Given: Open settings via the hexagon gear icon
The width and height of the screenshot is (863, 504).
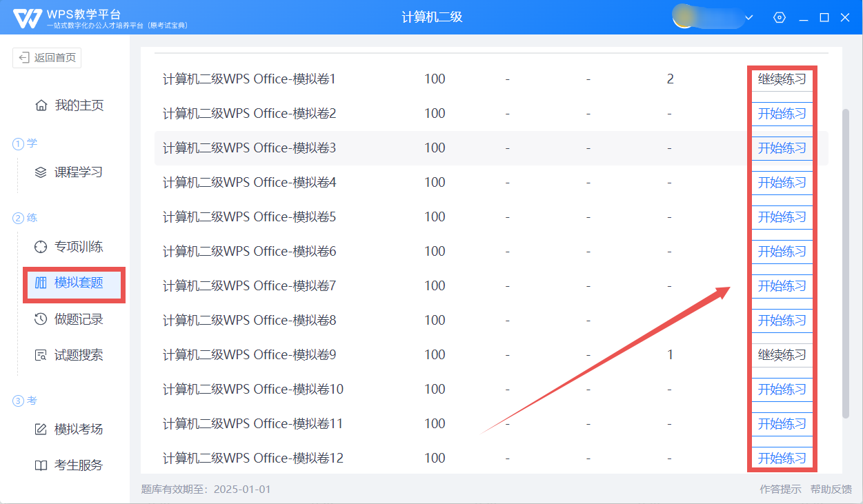Looking at the screenshot, I should (x=780, y=17).
